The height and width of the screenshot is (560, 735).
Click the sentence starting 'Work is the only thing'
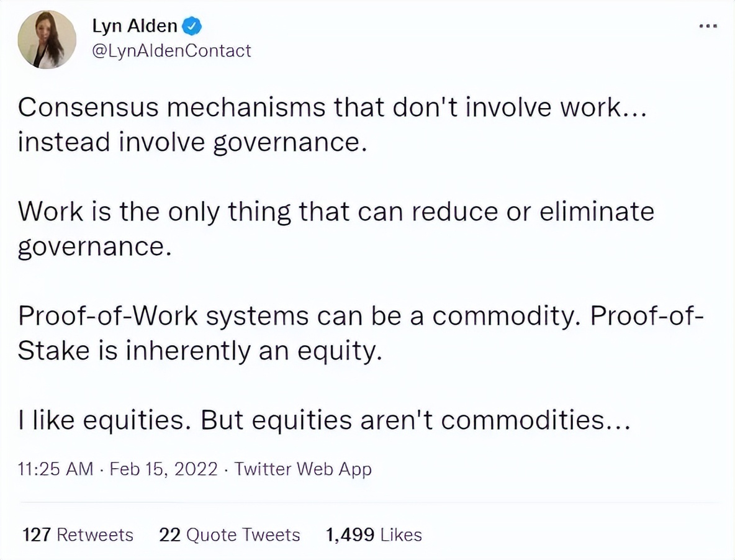pos(336,228)
